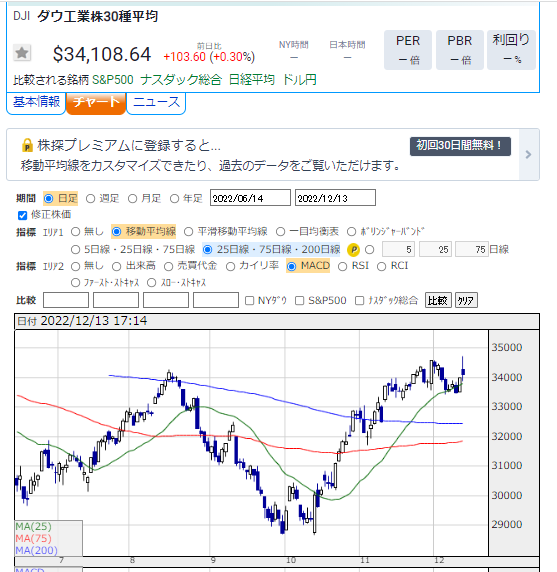Select the 出来高 volume radio
557x572 pixels.
click(x=116, y=267)
